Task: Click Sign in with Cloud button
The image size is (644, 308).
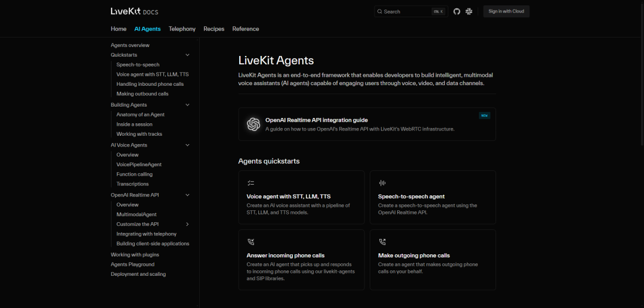Action: click(x=506, y=11)
